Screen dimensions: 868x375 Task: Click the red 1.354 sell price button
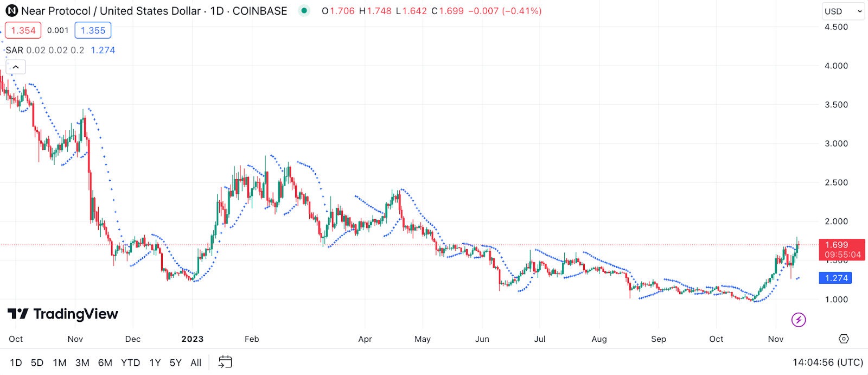(x=23, y=30)
